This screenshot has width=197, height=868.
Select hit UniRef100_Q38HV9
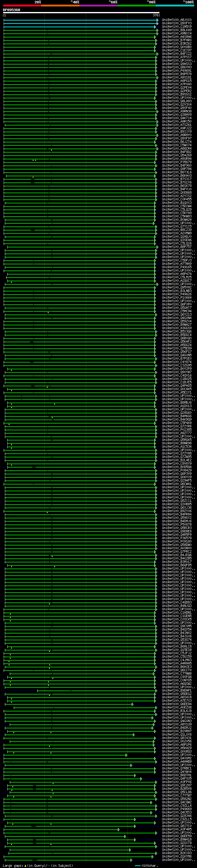[176, 115]
